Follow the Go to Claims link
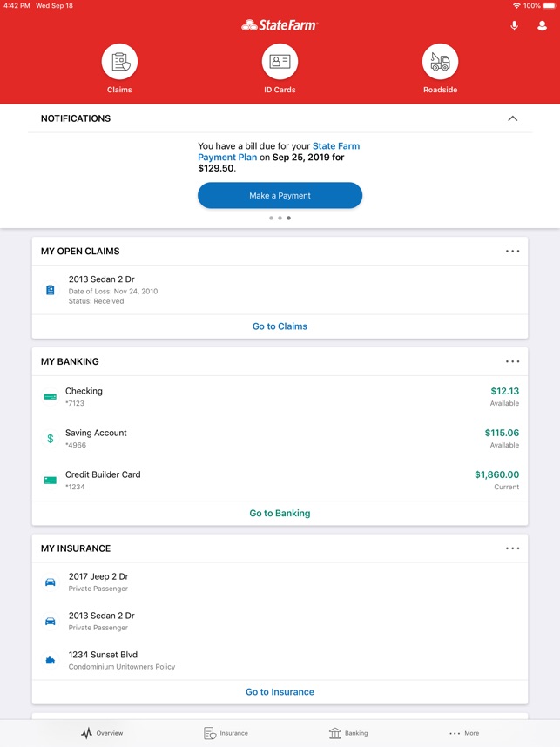 click(280, 326)
